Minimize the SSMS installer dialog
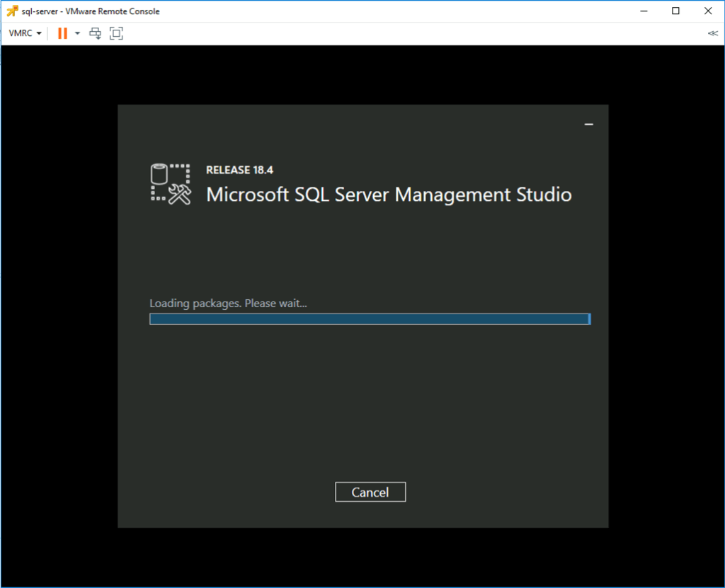This screenshot has width=725, height=588. point(588,125)
